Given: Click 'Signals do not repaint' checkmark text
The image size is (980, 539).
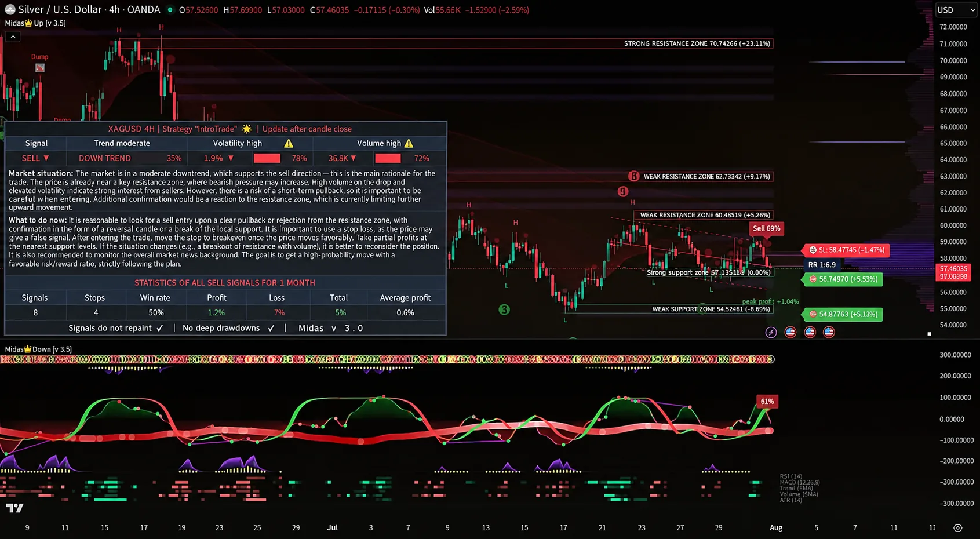Looking at the screenshot, I should 116,328.
